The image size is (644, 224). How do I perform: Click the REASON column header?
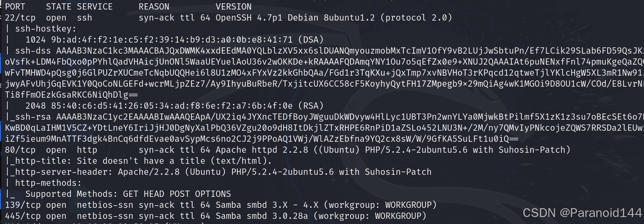click(x=154, y=7)
